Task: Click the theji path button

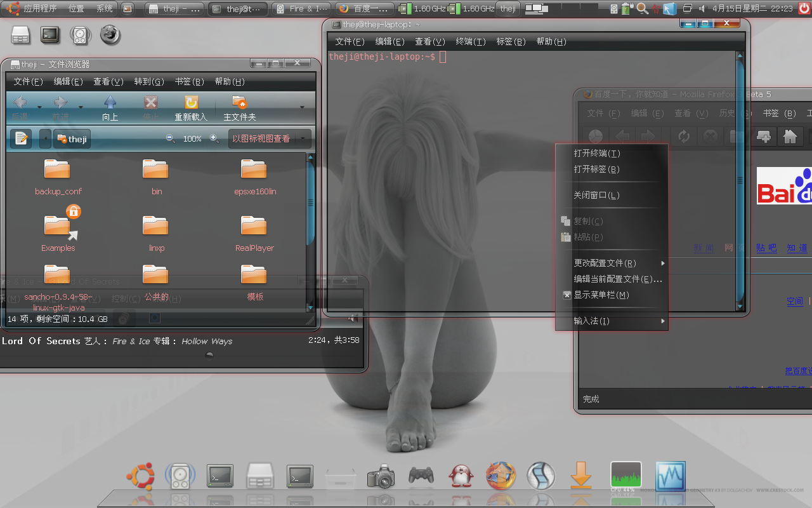Action: click(x=72, y=138)
